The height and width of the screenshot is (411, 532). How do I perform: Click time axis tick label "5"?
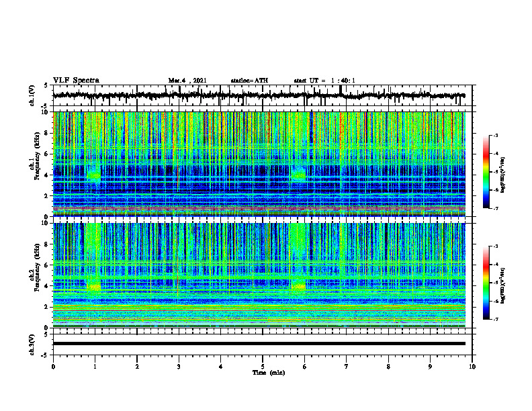point(263,367)
